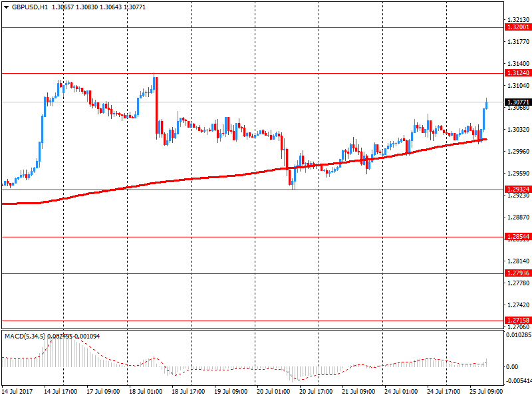This screenshot has width=532, height=399.
Task: Click the 24 Jul 01:00 time axis label
Action: 401,392
